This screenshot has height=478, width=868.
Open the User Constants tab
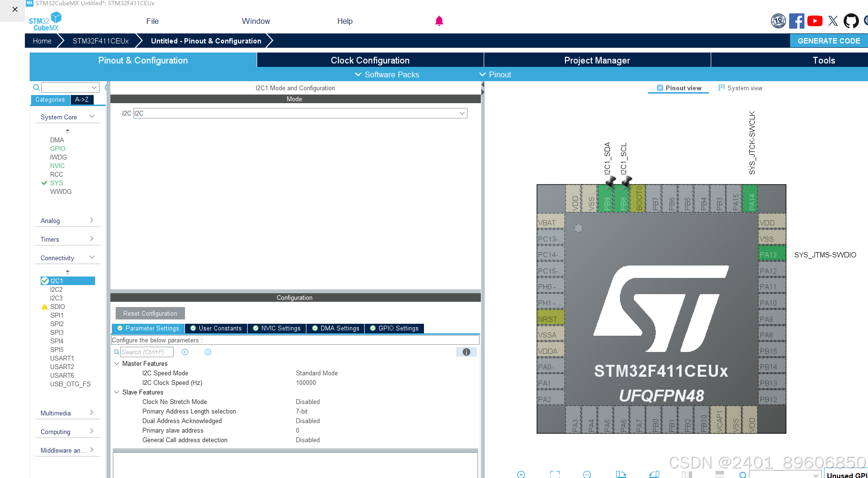tap(216, 328)
